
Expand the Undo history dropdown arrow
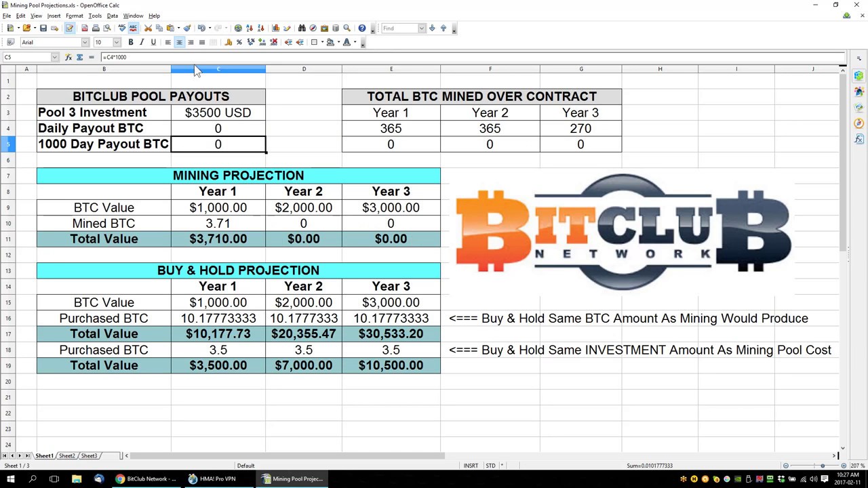tap(210, 28)
